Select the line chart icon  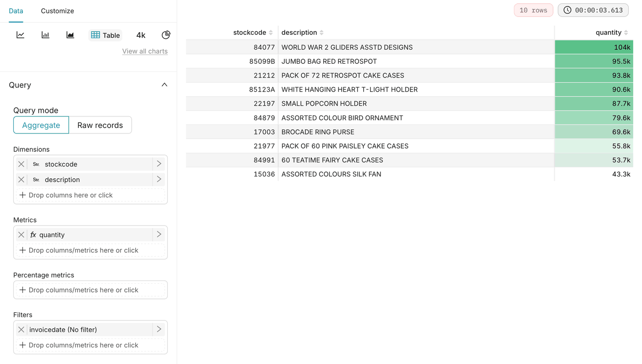point(20,35)
